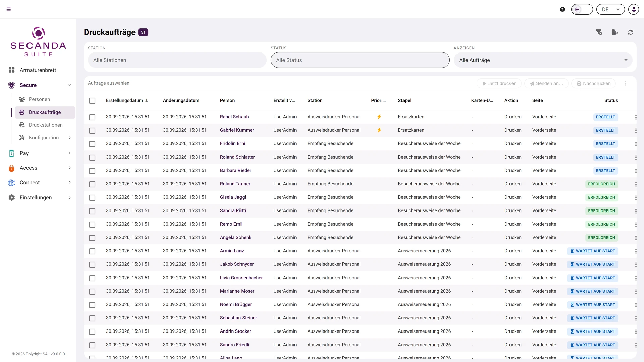Click the filter reset icon
This screenshot has height=362, width=644.
tap(599, 32)
